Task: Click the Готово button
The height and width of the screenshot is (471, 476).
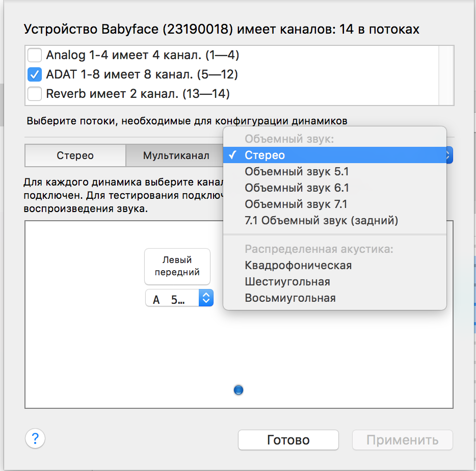Action: click(288, 440)
